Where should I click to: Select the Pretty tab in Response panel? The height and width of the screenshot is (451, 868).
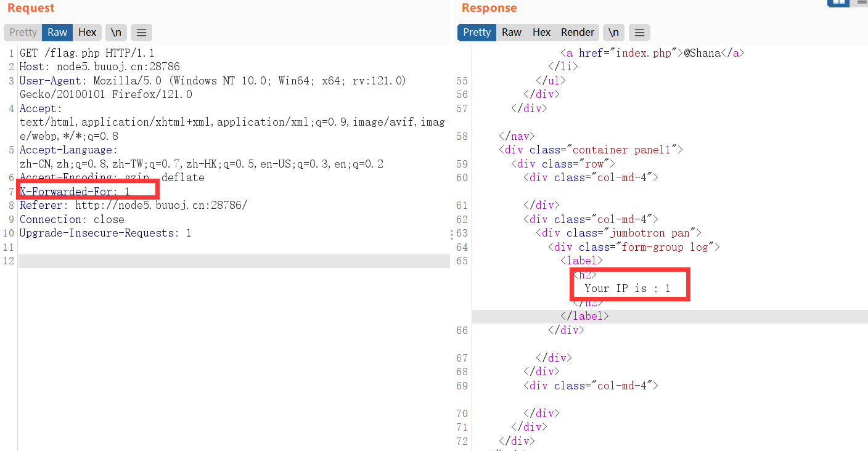tap(477, 33)
